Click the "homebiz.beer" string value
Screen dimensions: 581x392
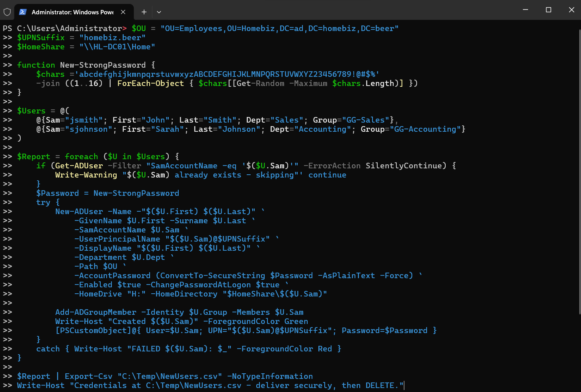[x=113, y=37]
